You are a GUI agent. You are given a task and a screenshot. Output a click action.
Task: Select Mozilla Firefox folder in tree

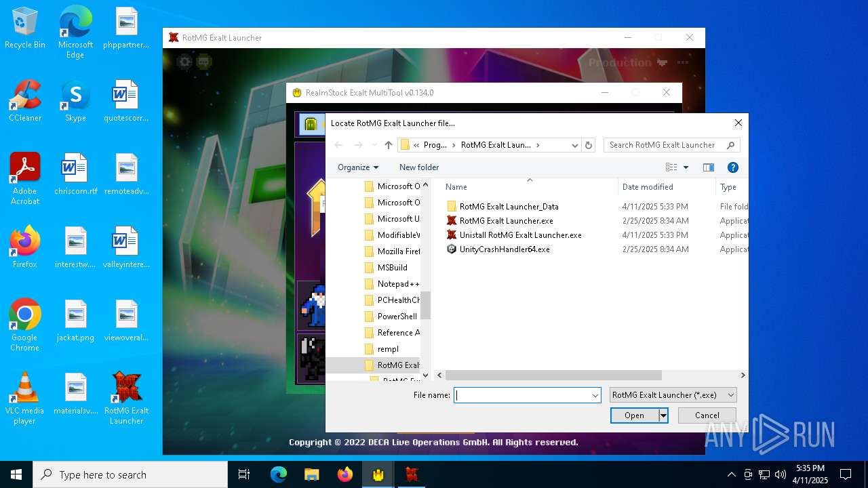[x=392, y=251]
